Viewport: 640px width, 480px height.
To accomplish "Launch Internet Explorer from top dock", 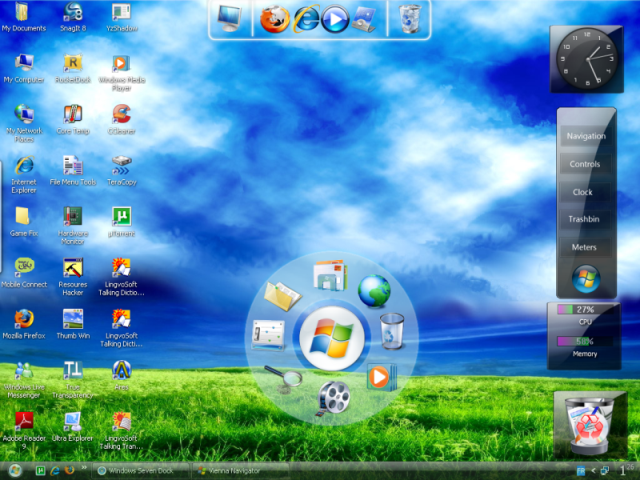I will point(306,19).
